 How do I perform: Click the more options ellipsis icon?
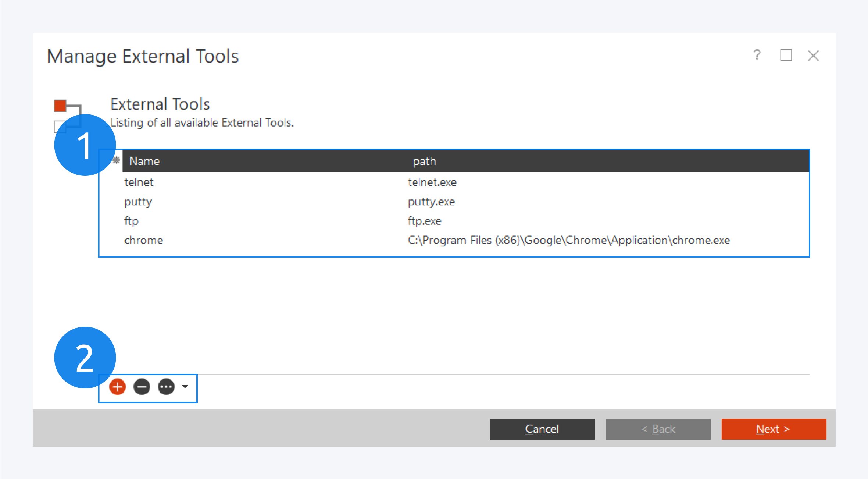point(166,387)
